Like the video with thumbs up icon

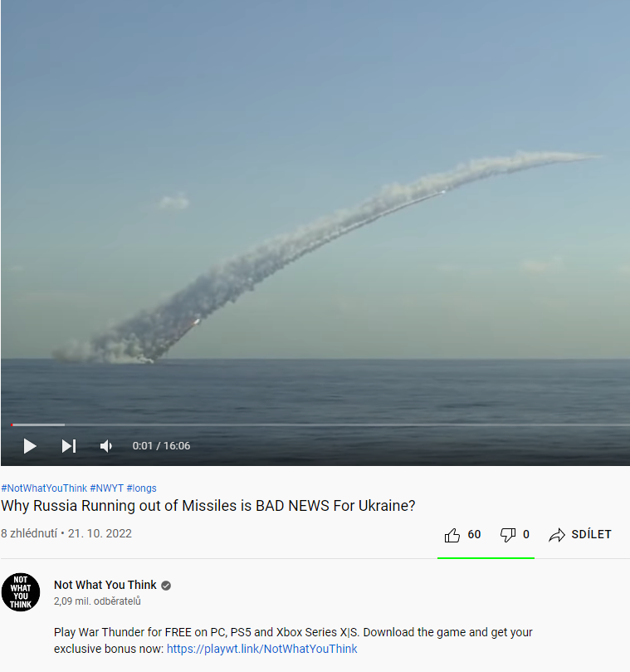[x=452, y=535]
